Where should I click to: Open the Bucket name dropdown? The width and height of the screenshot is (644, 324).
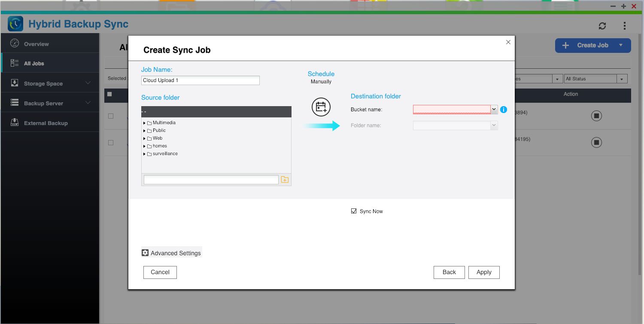click(494, 110)
